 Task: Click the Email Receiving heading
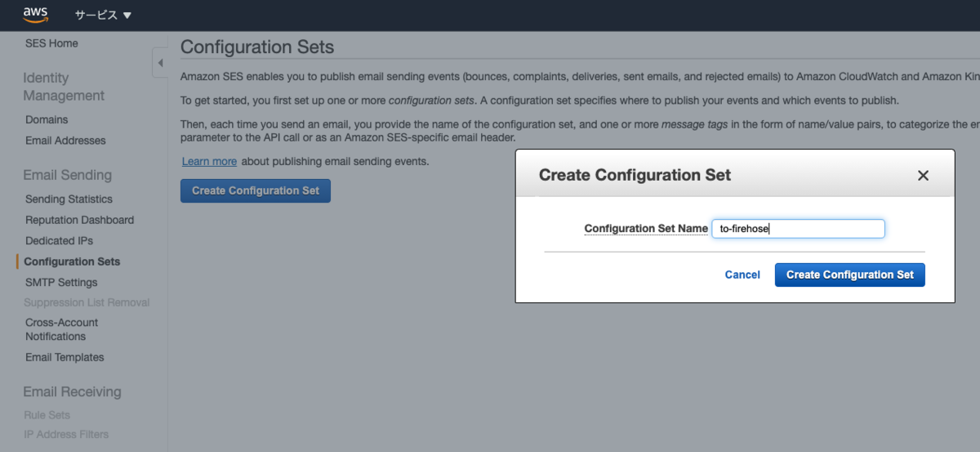[x=72, y=392]
